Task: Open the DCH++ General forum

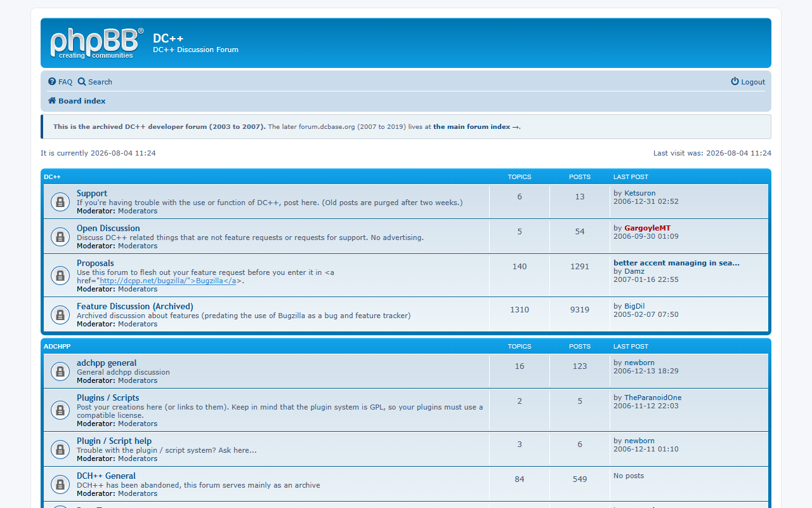Action: [106, 476]
